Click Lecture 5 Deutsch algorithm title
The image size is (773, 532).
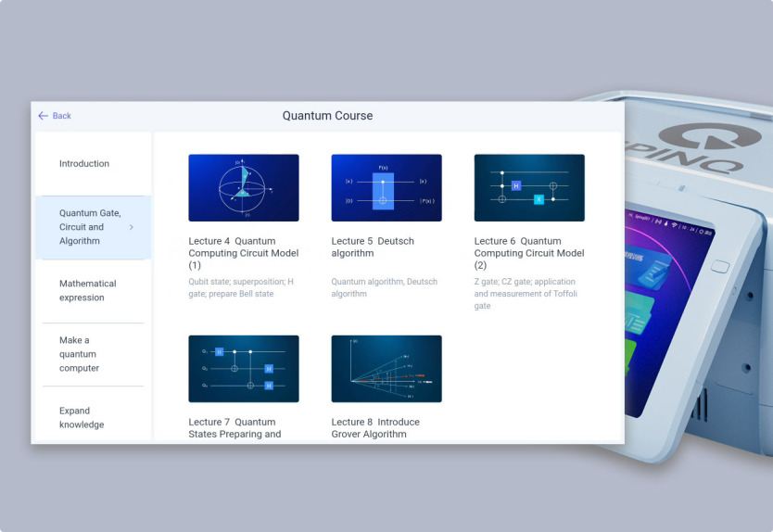(x=373, y=247)
